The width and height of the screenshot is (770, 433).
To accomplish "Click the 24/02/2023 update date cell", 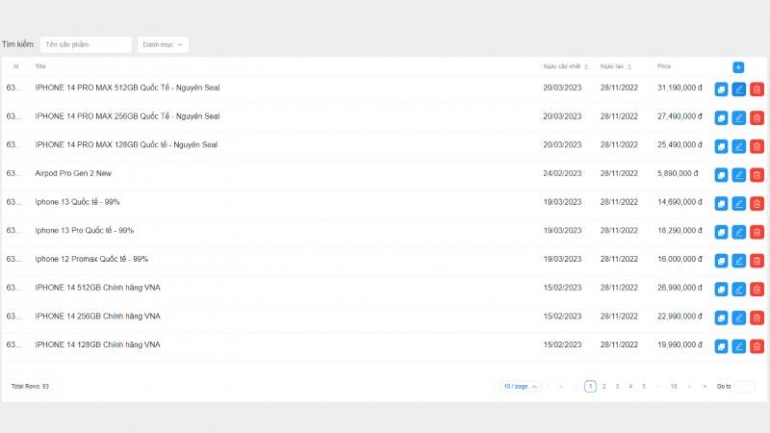I will (562, 173).
